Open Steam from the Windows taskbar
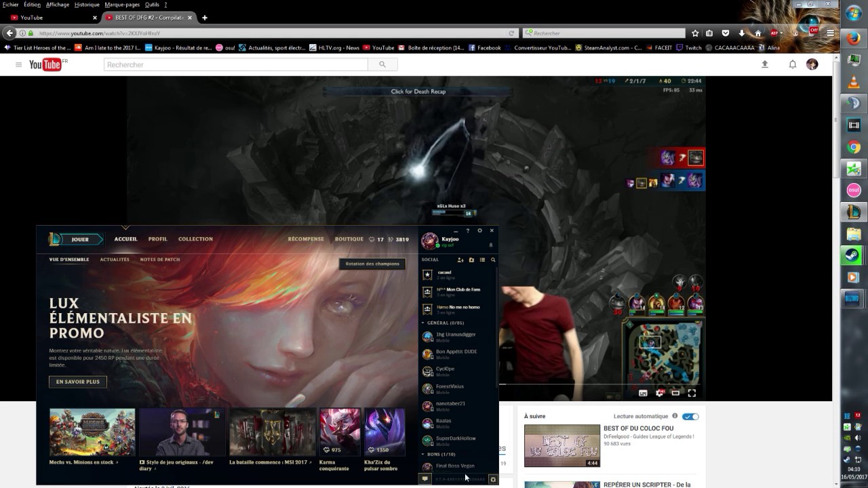 pos(854,256)
